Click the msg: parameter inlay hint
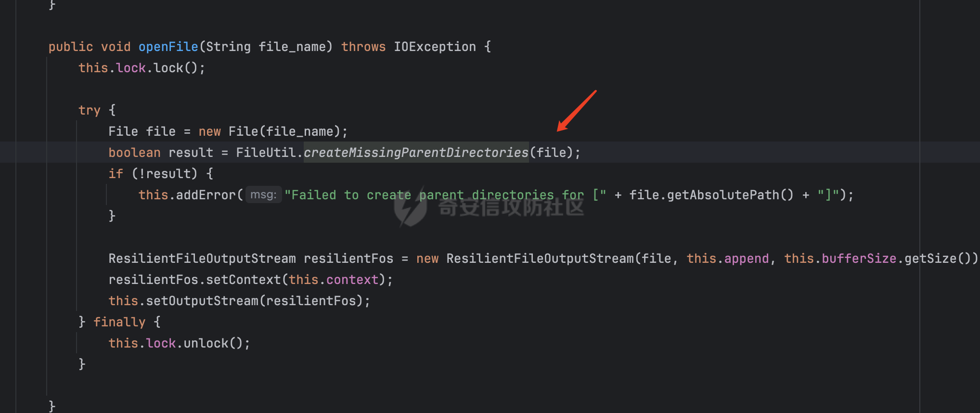 pyautogui.click(x=263, y=195)
